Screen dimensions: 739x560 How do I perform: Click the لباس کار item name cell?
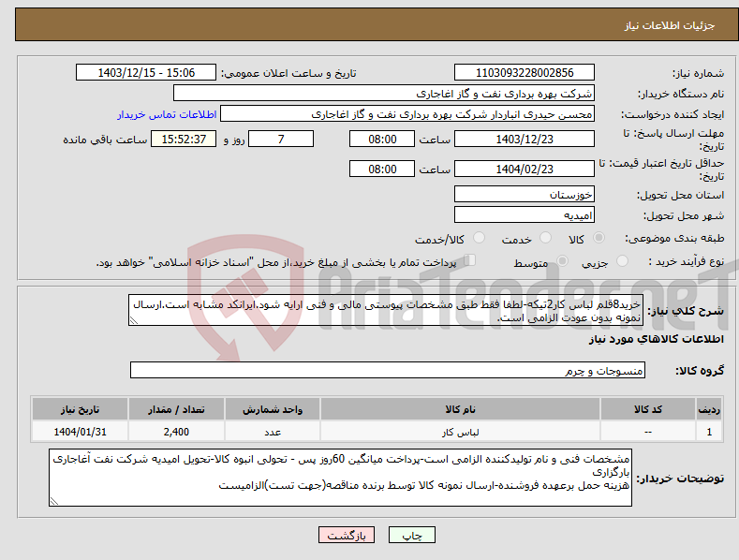point(460,432)
